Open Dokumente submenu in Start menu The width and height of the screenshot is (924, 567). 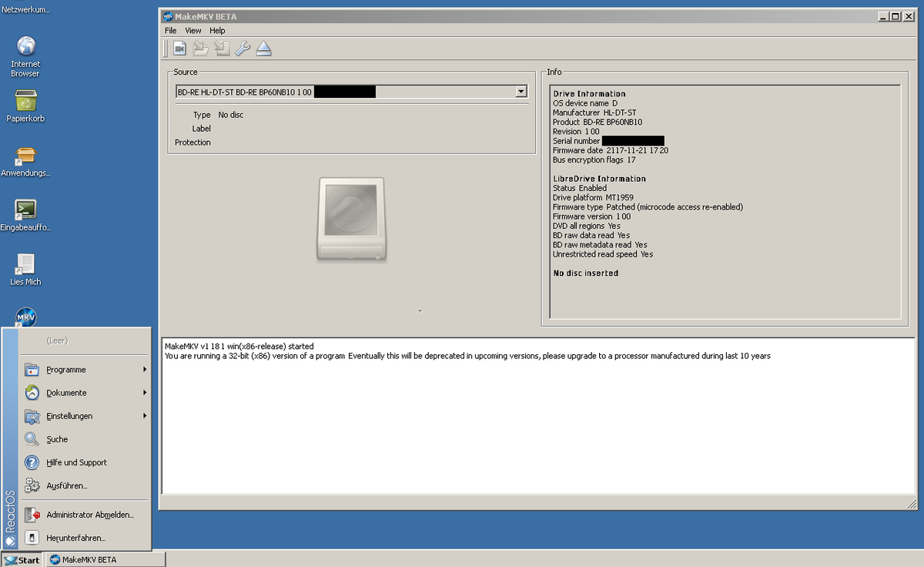click(x=85, y=393)
